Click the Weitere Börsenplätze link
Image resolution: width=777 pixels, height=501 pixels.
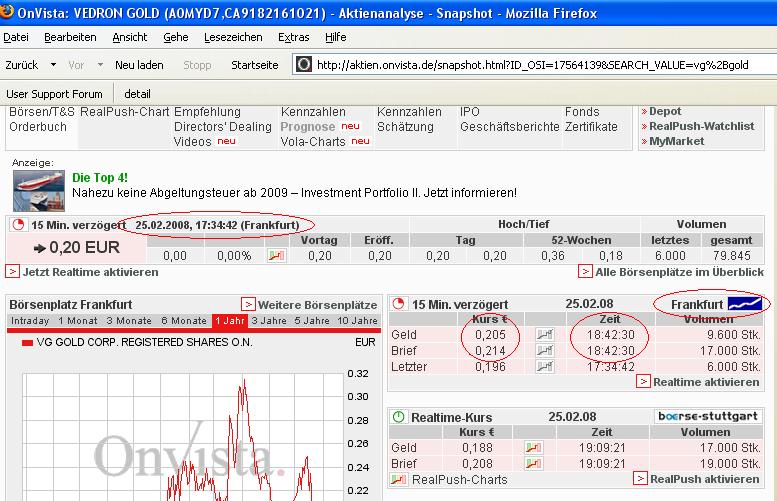coord(316,304)
